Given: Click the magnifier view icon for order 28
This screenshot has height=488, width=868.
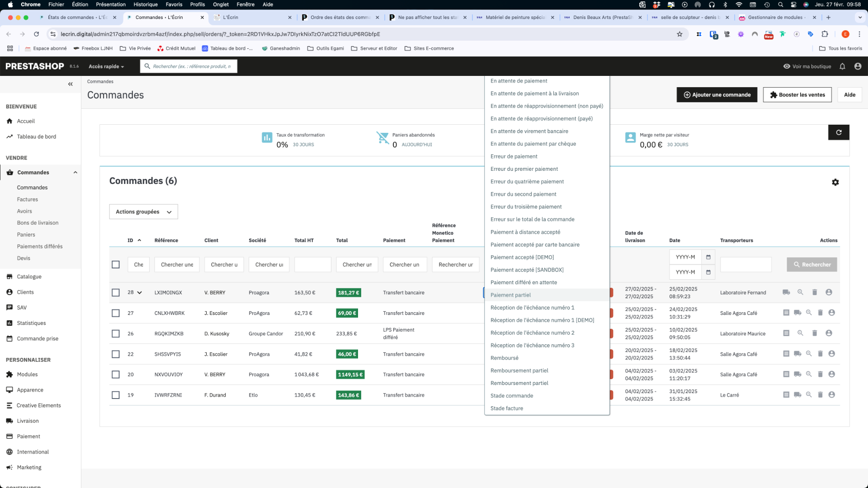Looking at the screenshot, I should pyautogui.click(x=800, y=292).
